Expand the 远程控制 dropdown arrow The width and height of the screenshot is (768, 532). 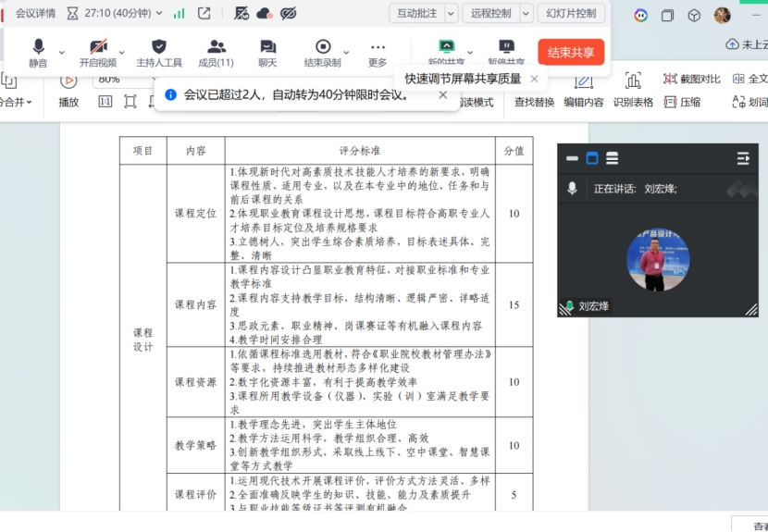(526, 13)
